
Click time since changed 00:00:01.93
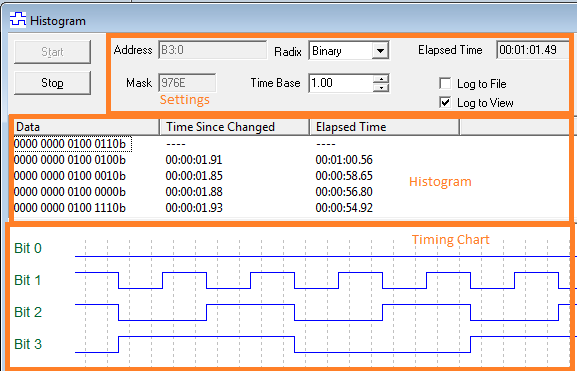(x=194, y=208)
